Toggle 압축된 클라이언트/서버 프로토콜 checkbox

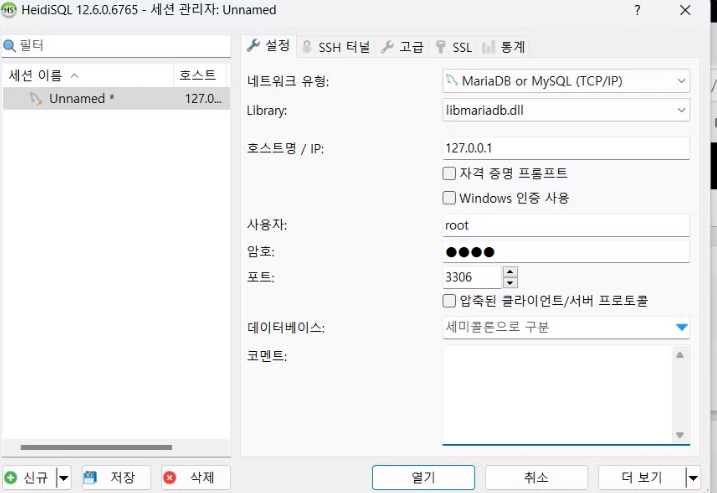(x=449, y=301)
